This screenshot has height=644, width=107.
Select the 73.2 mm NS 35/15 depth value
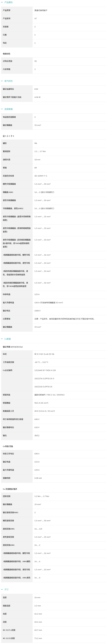38,638
